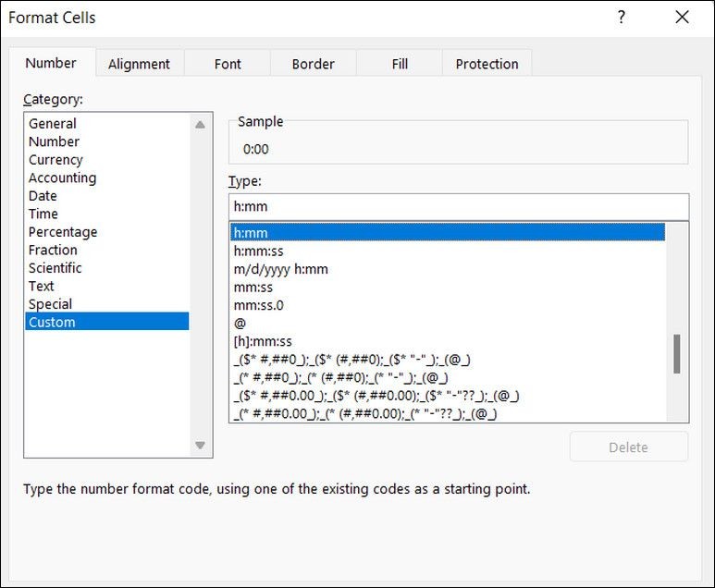Switch to the Fill tab
The image size is (715, 588).
400,64
